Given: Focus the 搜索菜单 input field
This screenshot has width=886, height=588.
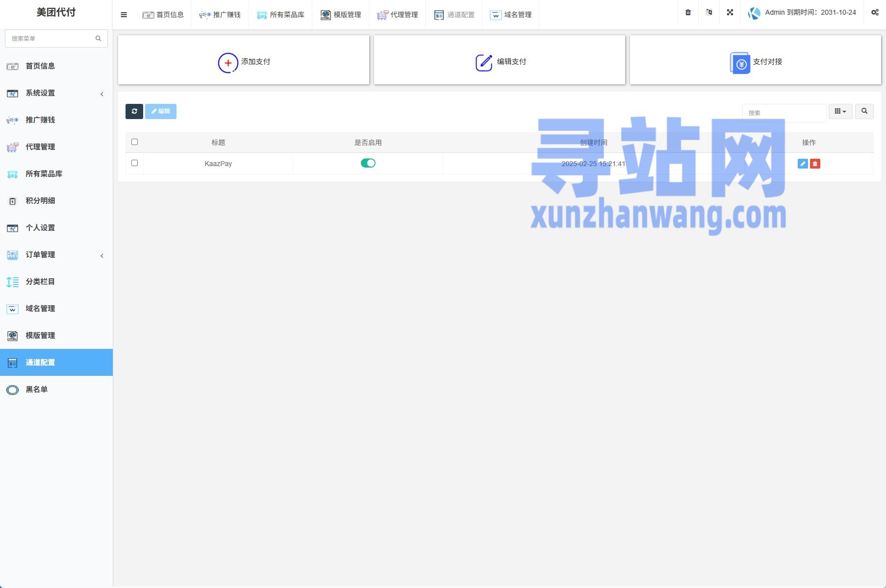Looking at the screenshot, I should click(x=56, y=38).
